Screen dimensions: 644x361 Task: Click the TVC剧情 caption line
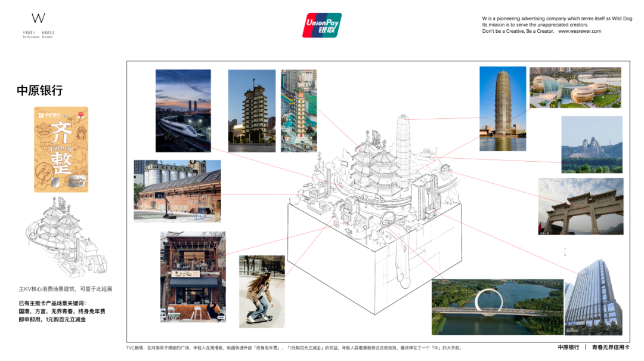(295, 348)
